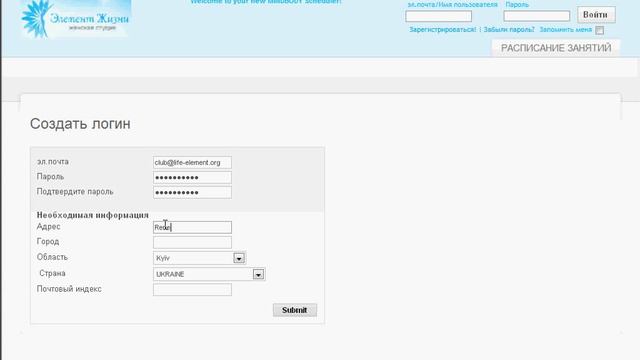Toggle the Запомнить меня checkbox

[599, 30]
